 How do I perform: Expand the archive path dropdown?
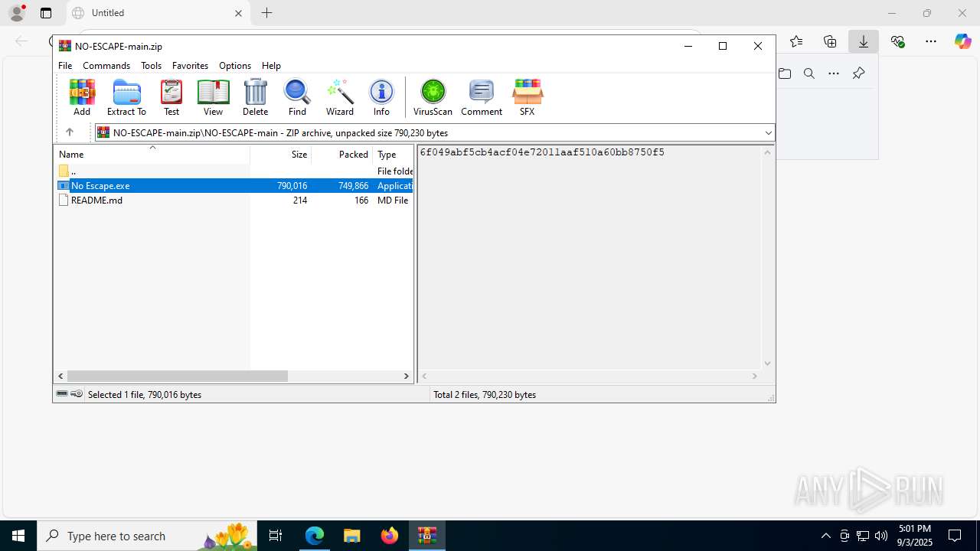pyautogui.click(x=768, y=133)
